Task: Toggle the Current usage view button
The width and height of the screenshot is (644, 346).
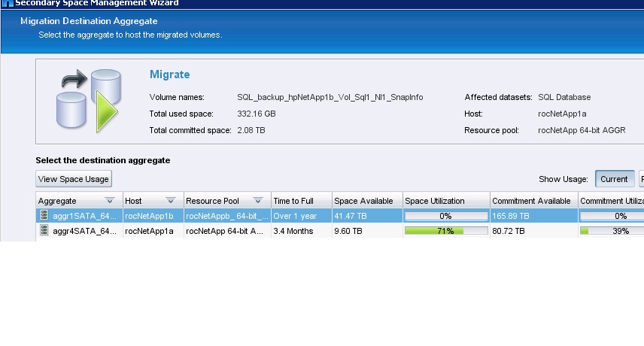Action: click(x=614, y=179)
